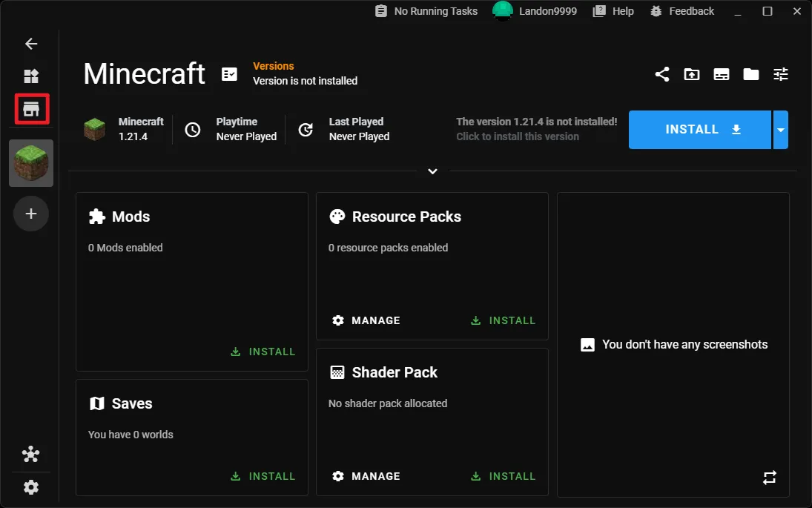Click the Landon9999 green avatar

tap(502, 11)
